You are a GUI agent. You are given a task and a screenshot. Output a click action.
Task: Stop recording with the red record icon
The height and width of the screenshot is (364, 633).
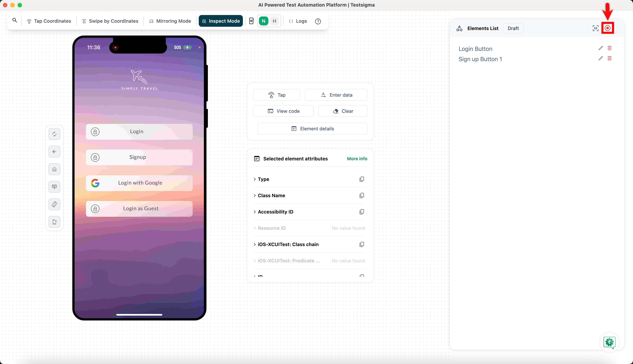point(608,28)
